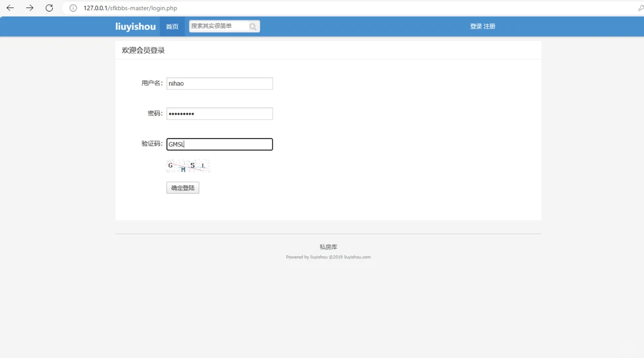Refresh the login page
This screenshot has width=644, height=358.
pyautogui.click(x=48, y=8)
